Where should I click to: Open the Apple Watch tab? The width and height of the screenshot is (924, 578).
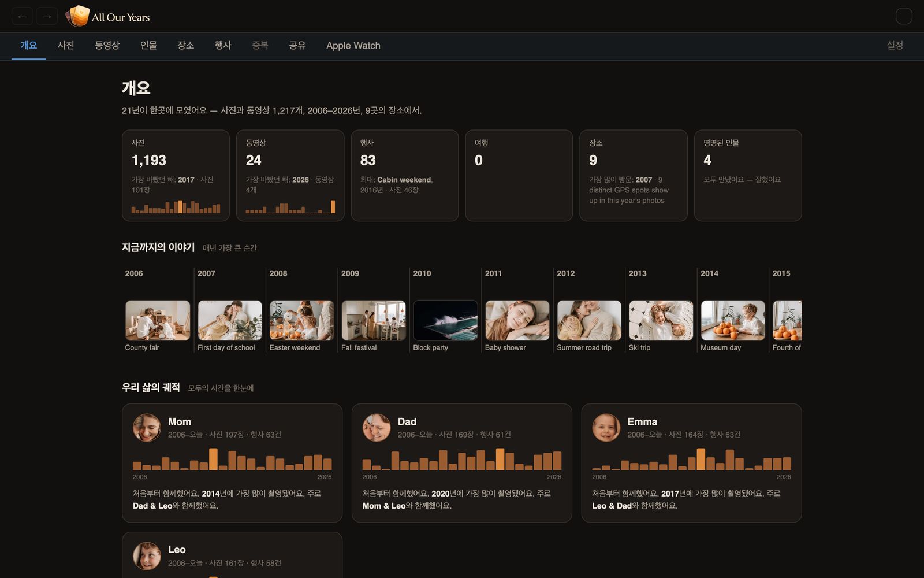(353, 46)
